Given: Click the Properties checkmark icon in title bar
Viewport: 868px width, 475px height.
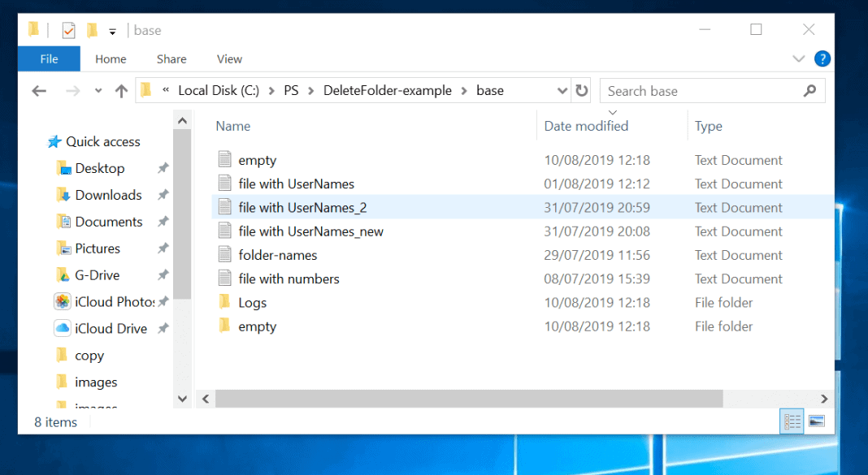Looking at the screenshot, I should 68,30.
